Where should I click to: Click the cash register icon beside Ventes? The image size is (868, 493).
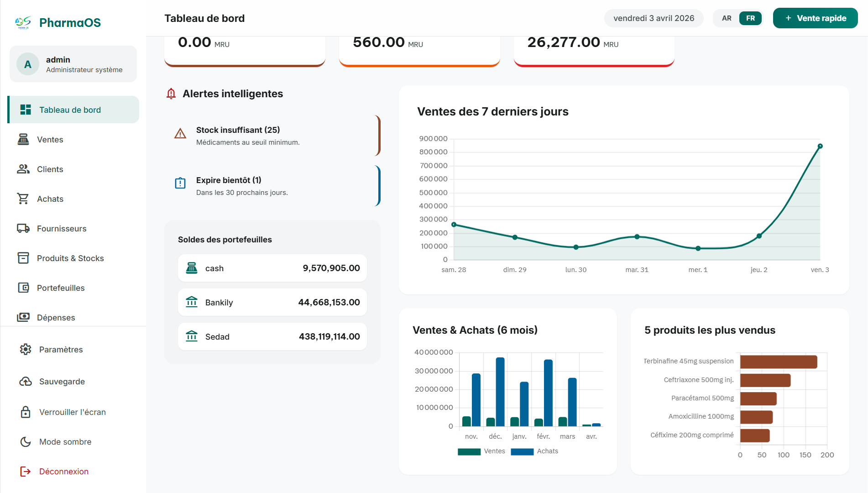pyautogui.click(x=23, y=139)
